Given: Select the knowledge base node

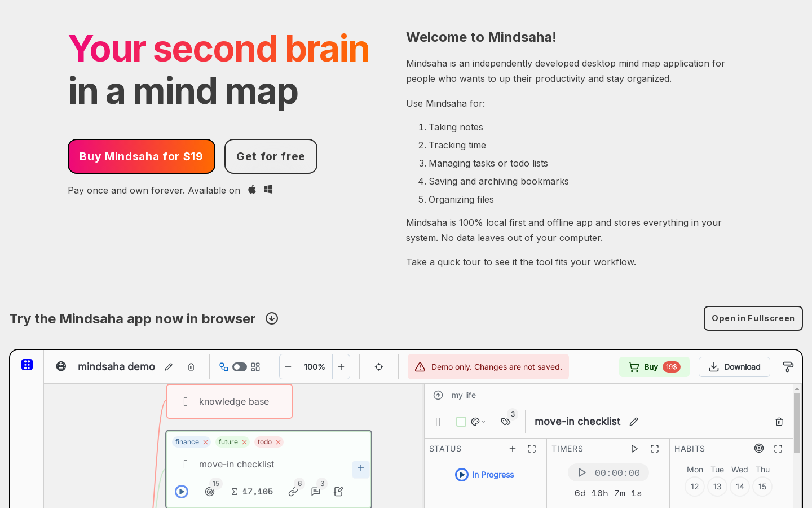Looking at the screenshot, I should pos(230,401).
